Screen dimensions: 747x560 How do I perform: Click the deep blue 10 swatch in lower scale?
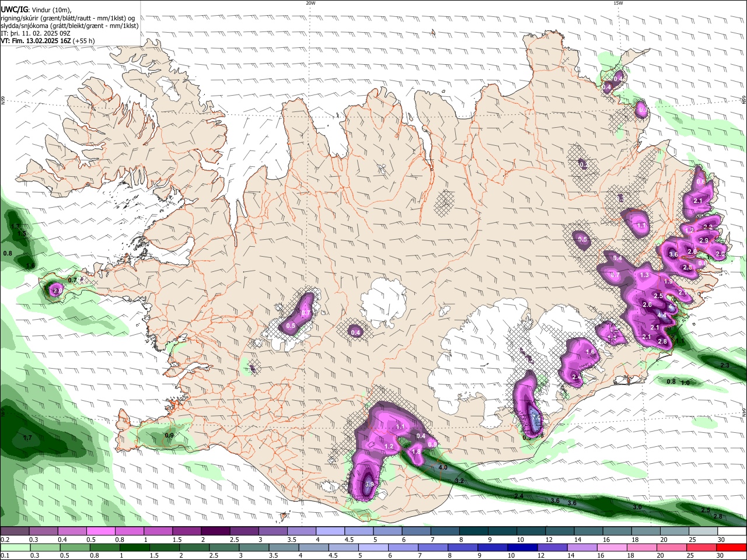[x=523, y=547]
